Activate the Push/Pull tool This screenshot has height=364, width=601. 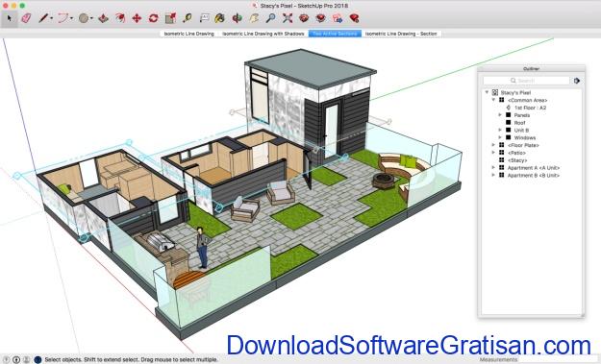click(103, 18)
